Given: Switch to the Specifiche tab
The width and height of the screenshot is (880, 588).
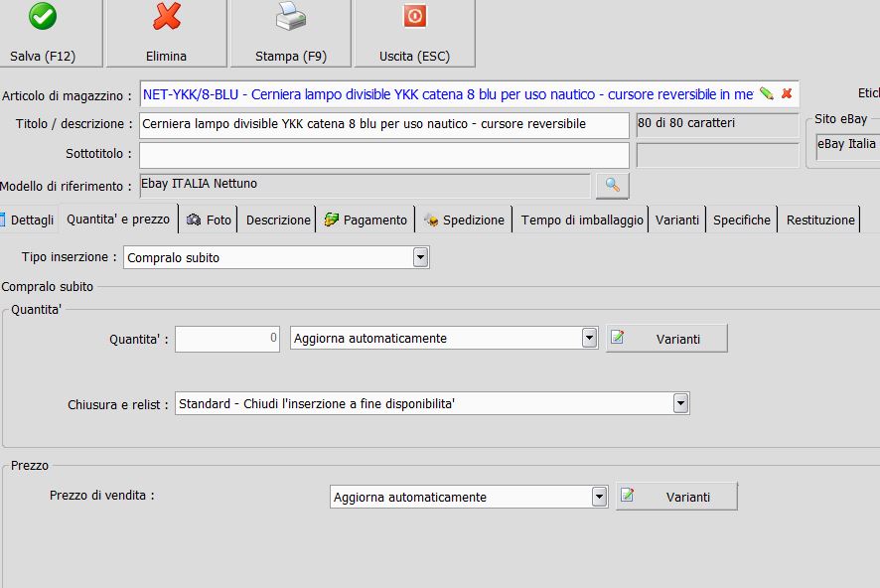Looking at the screenshot, I should point(741,220).
